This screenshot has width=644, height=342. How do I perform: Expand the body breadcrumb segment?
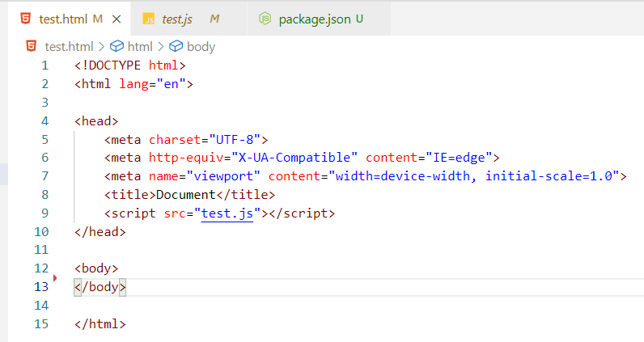coord(201,46)
